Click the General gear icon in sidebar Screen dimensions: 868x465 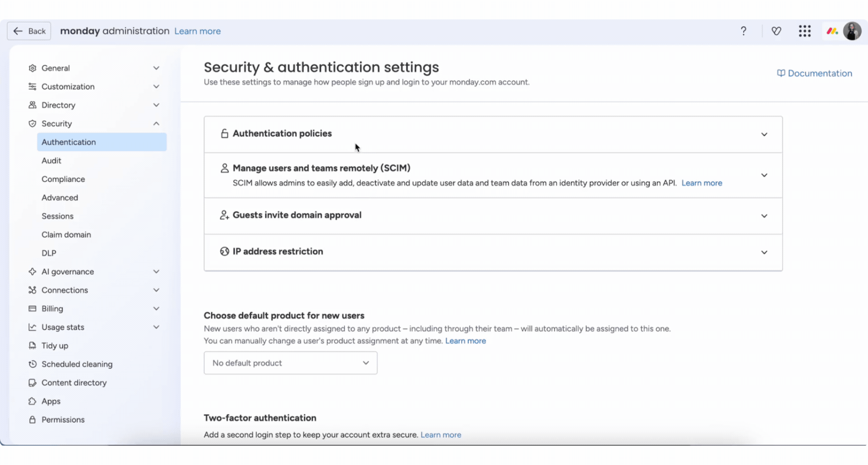coord(32,68)
